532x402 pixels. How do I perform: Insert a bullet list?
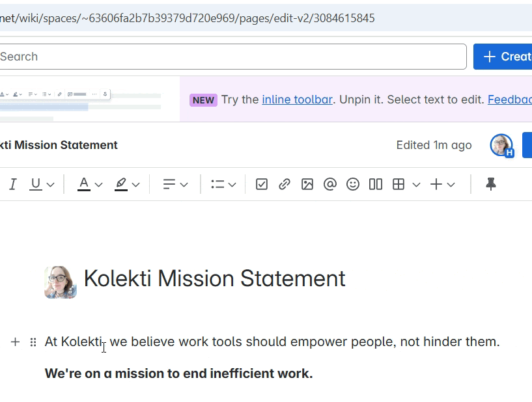[x=217, y=184]
